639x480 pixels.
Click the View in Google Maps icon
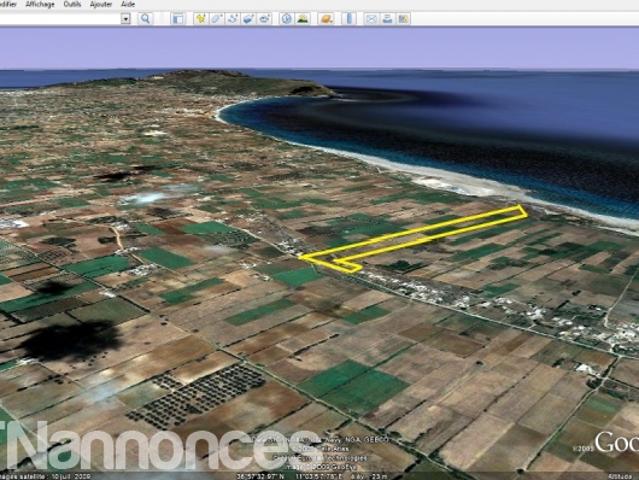point(403,19)
